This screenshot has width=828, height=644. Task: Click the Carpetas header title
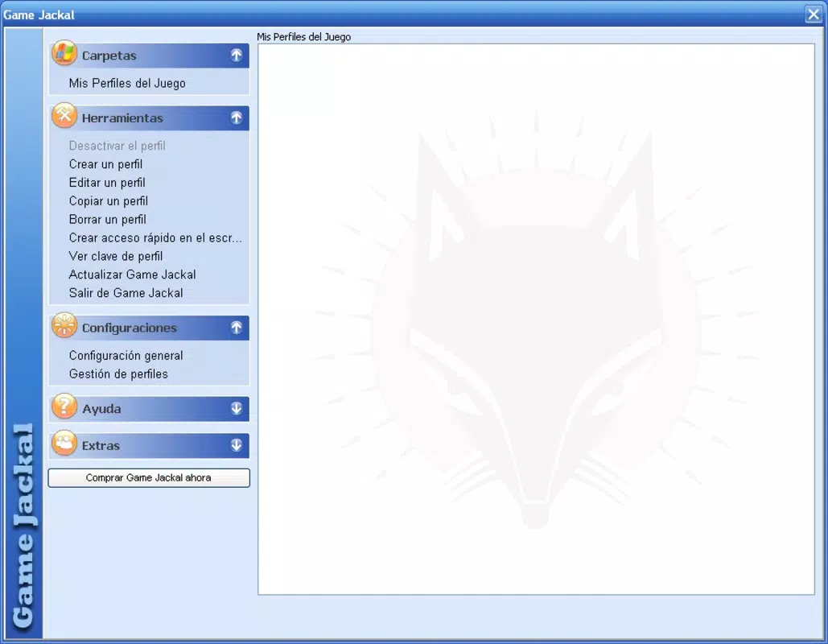tap(109, 56)
